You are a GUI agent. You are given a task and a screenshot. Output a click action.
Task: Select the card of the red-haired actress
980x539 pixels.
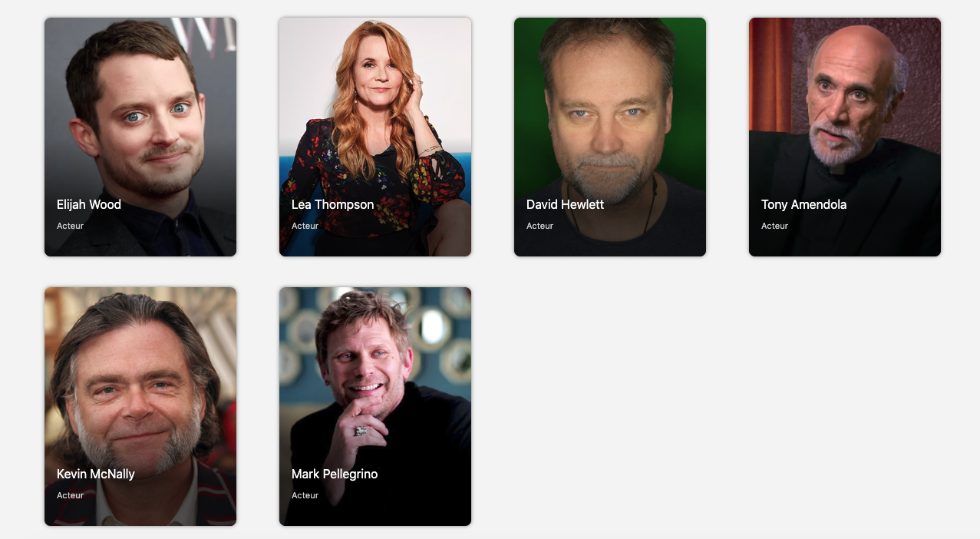375,137
